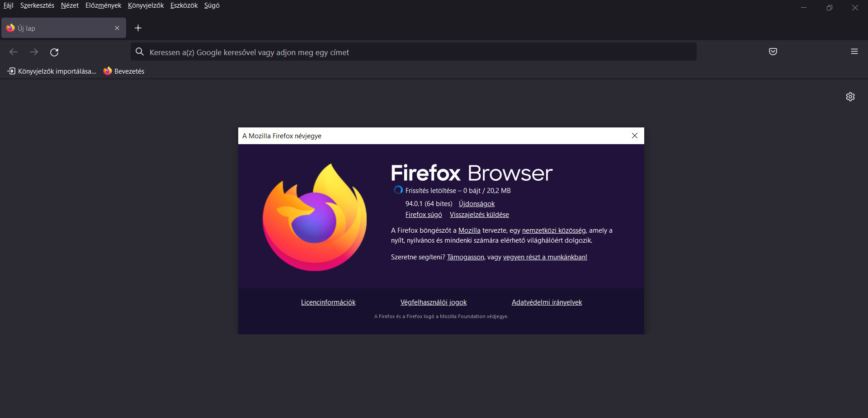Follow the nemzetközi közösség link
868x418 pixels.
point(554,230)
